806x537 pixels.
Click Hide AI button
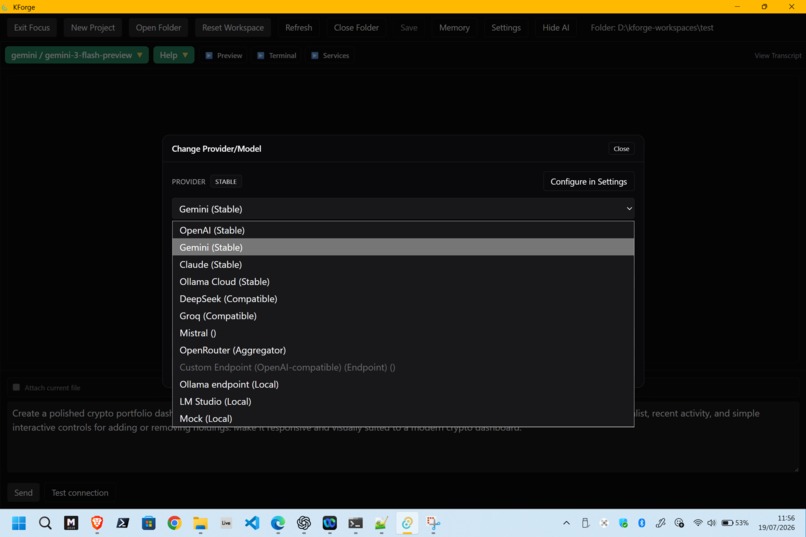point(556,28)
